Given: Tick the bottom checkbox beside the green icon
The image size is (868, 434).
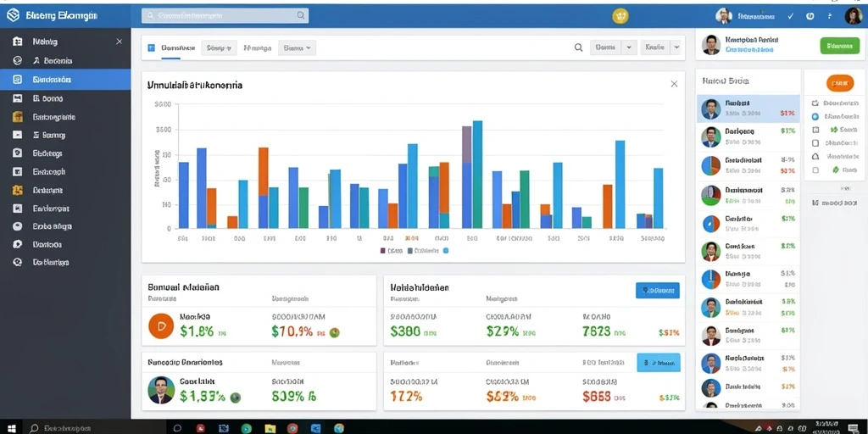Looking at the screenshot, I should click(x=815, y=170).
